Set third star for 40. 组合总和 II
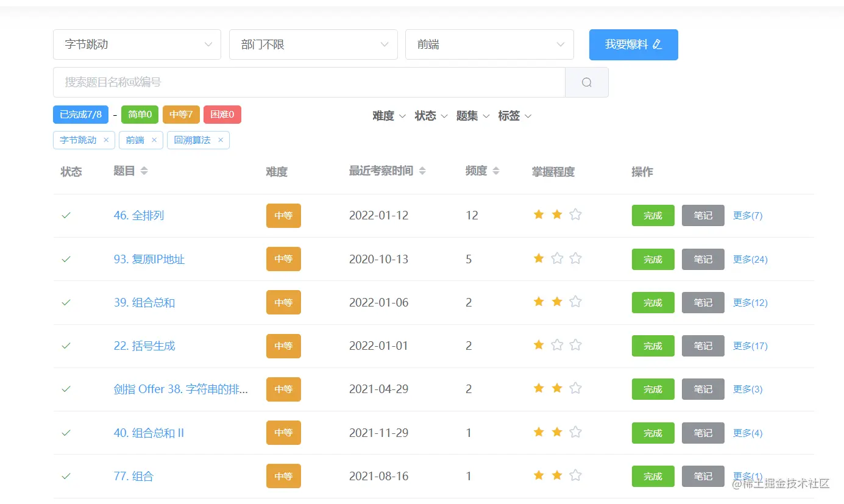This screenshot has height=504, width=844. [x=575, y=432]
